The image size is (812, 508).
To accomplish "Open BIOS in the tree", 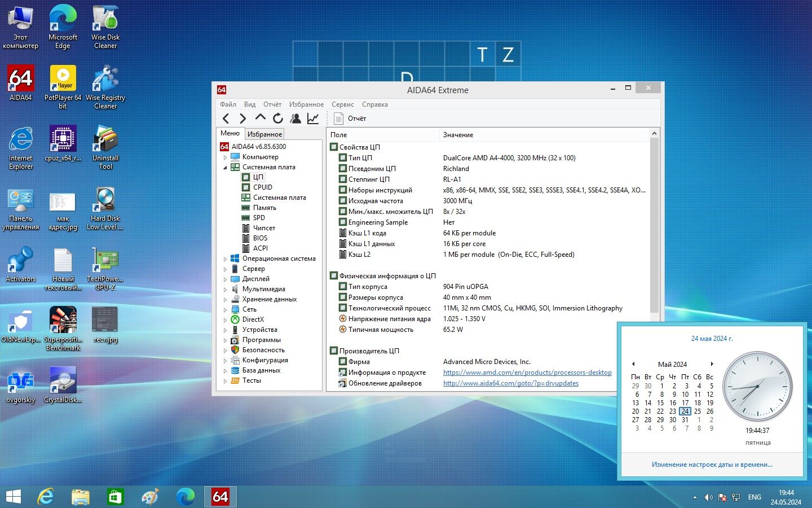I will pos(260,238).
